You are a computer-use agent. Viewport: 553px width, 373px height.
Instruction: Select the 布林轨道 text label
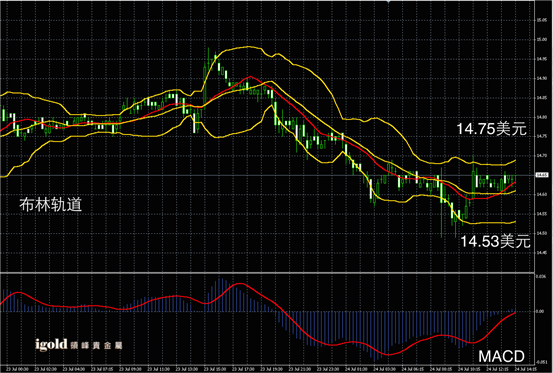click(x=50, y=204)
